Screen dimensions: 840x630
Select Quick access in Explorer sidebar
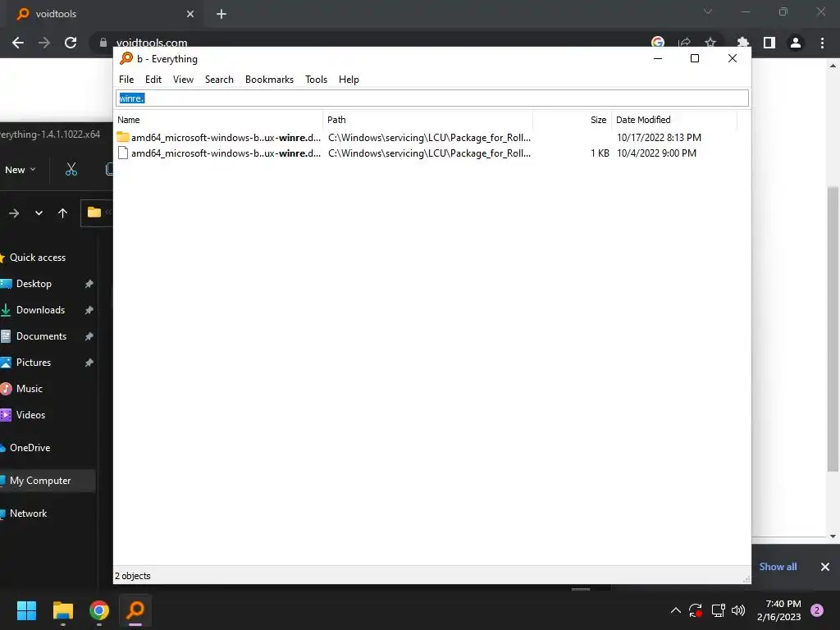pyautogui.click(x=38, y=258)
